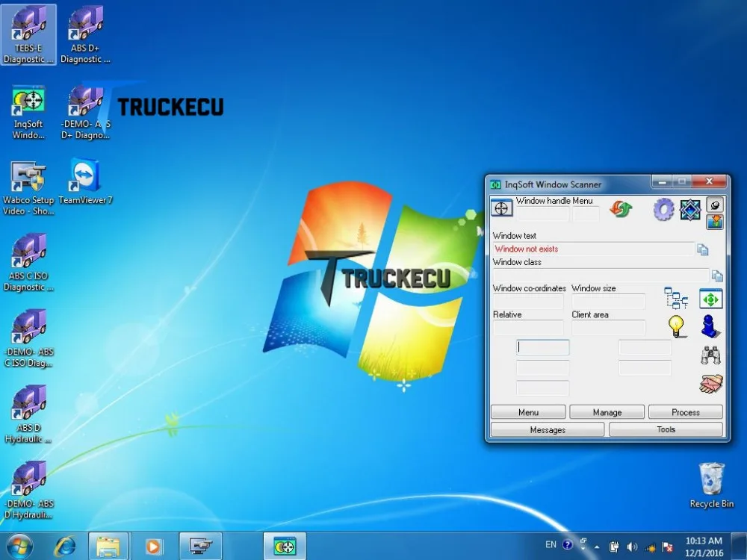Viewport: 747px width, 560px height.
Task: Select the TeamViewer 7 desktop icon
Action: point(85,182)
